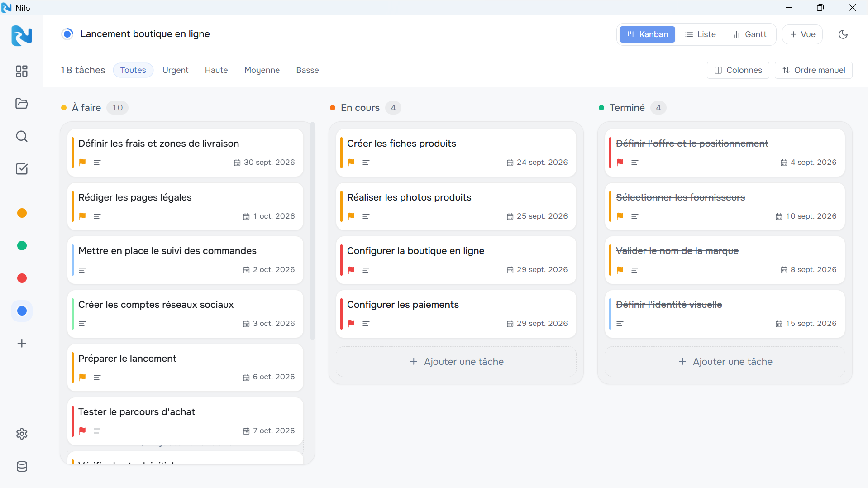Viewport: 868px width, 488px height.
Task: Click description icon on Créer les fiches produits
Action: [x=366, y=163]
